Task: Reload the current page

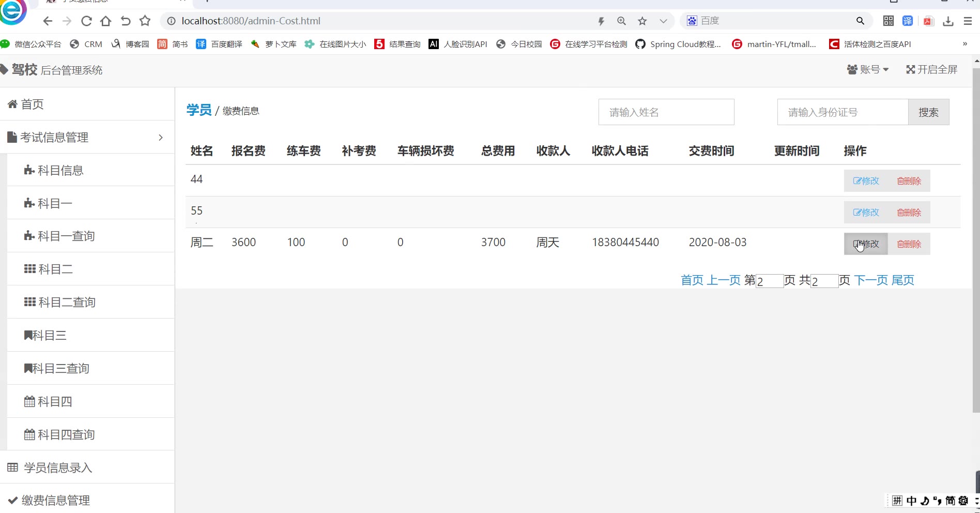Action: click(x=86, y=21)
